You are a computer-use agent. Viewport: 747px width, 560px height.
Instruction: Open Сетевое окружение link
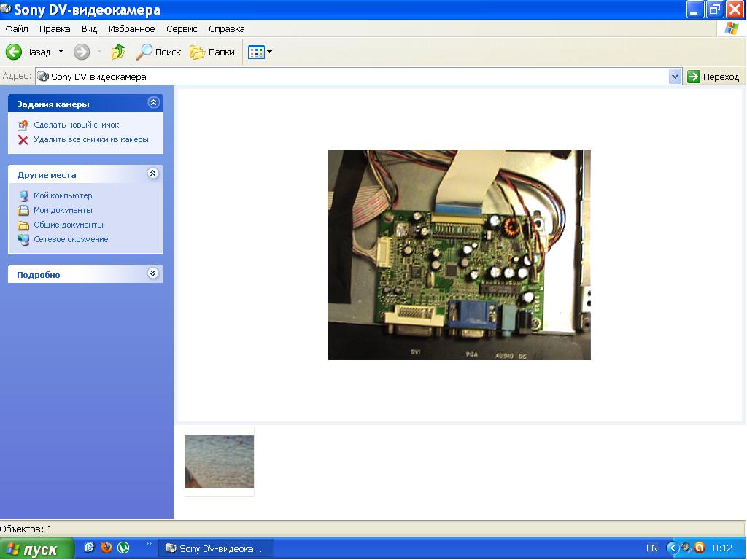click(71, 240)
